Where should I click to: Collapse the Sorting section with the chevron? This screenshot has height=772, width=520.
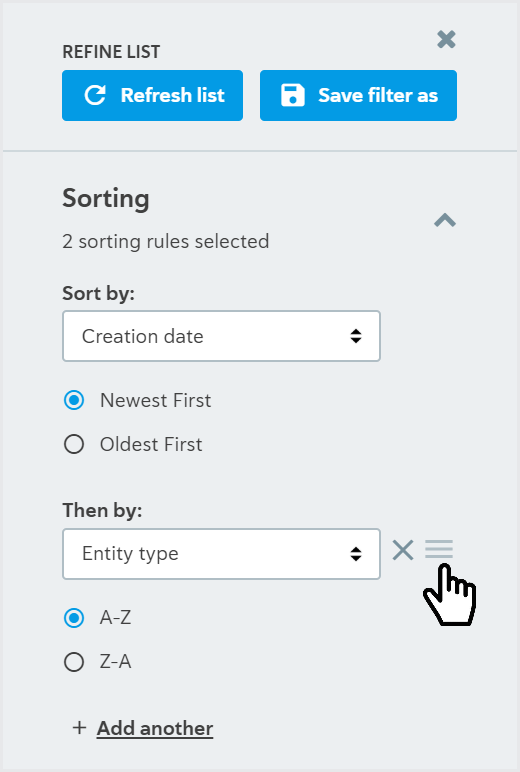(445, 220)
